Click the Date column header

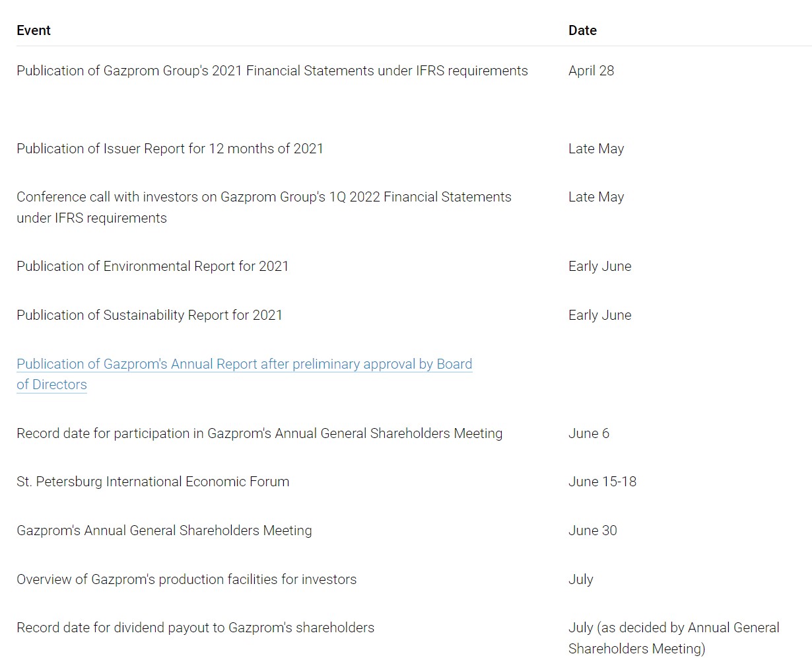(x=582, y=30)
